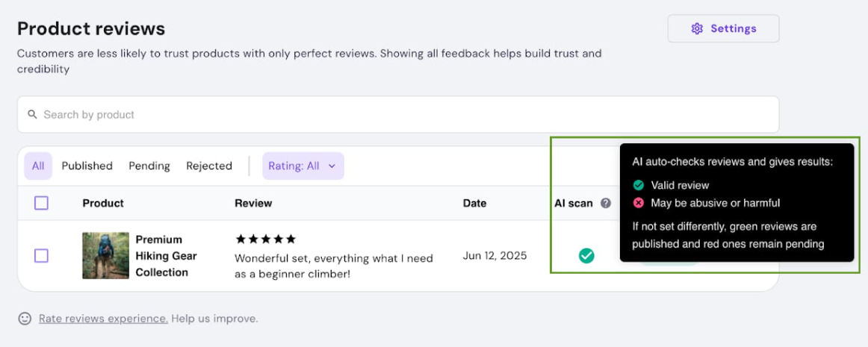
Task: Switch to the Published tab
Action: click(87, 166)
